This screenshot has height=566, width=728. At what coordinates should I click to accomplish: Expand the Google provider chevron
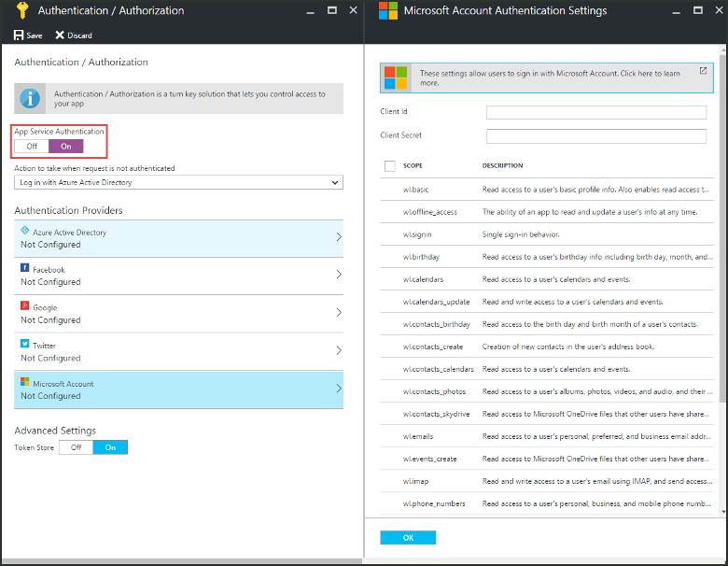coord(339,312)
